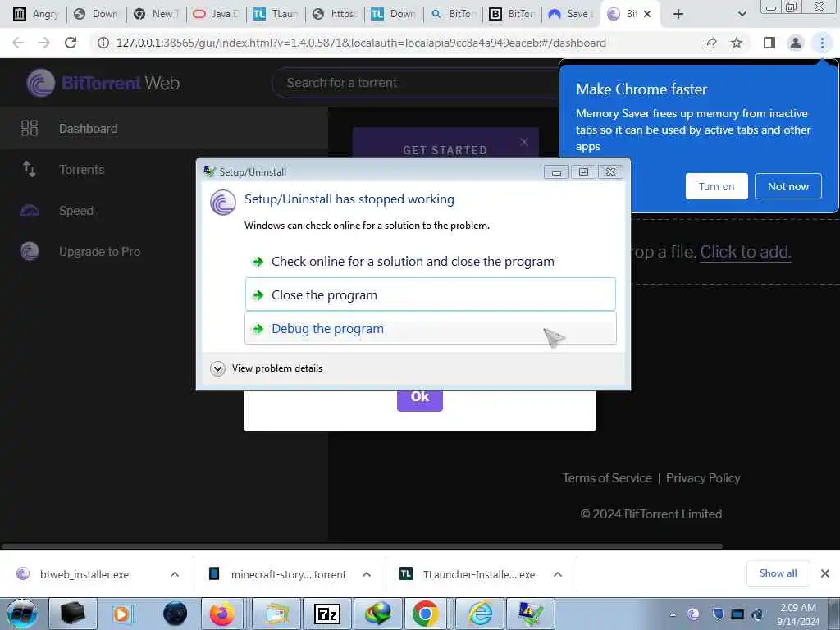Click the browser back arrow
This screenshot has height=630, width=840.
[x=18, y=43]
